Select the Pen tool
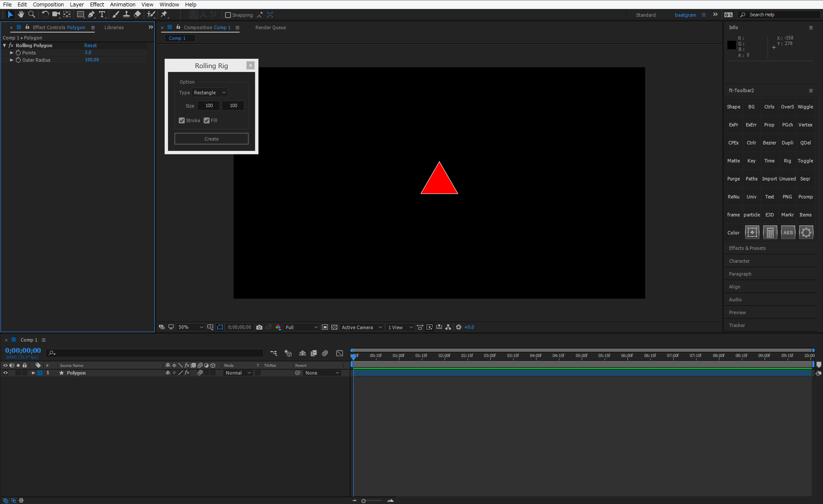Viewport: 823px width, 504px height. tap(91, 14)
